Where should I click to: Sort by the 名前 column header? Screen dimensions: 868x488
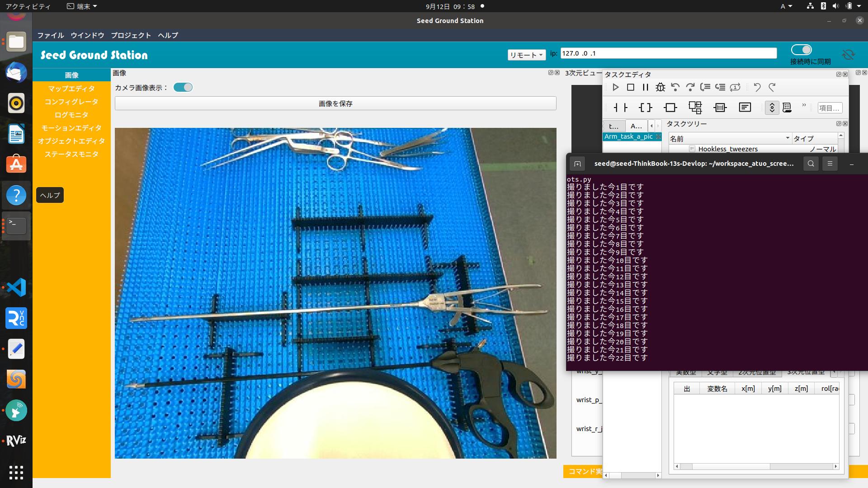click(x=730, y=138)
